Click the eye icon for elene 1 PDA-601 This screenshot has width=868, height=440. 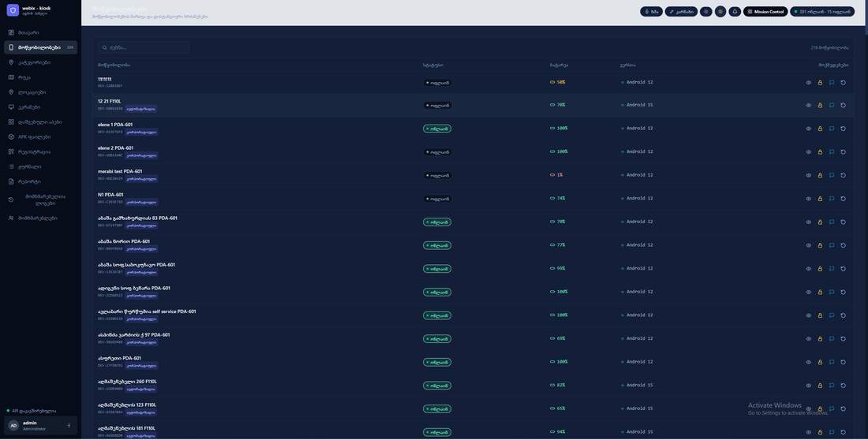click(808, 129)
